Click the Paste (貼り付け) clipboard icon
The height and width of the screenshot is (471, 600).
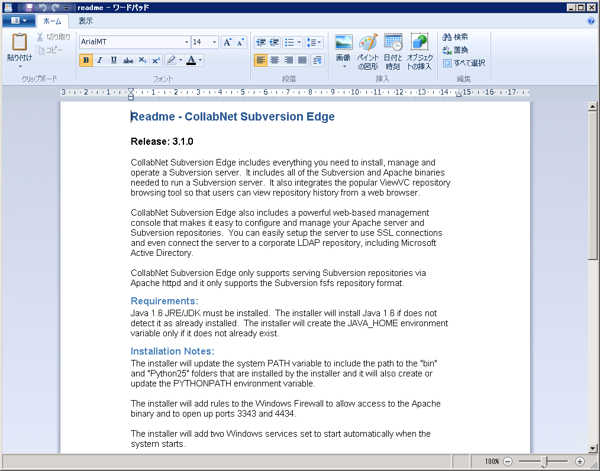tap(19, 42)
